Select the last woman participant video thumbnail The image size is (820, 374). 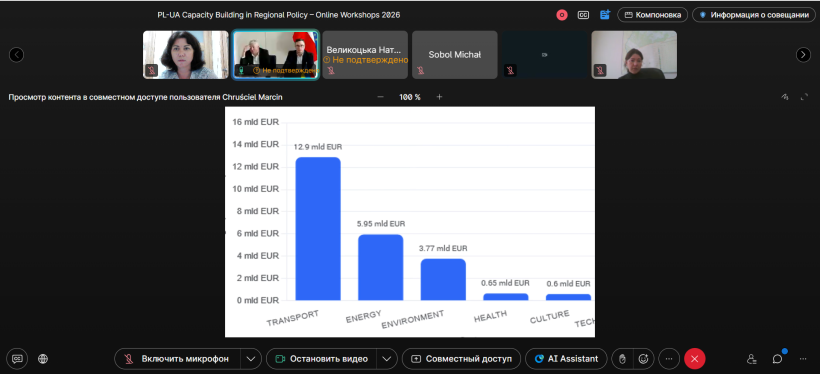click(634, 55)
